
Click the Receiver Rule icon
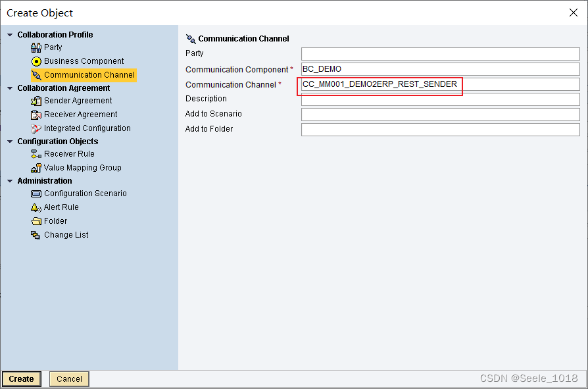pyautogui.click(x=36, y=154)
